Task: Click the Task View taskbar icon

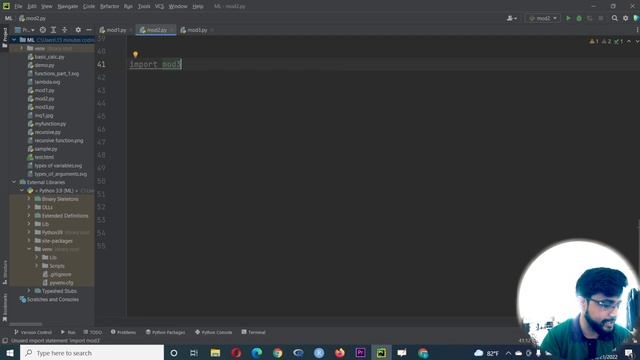Action: 194,353
